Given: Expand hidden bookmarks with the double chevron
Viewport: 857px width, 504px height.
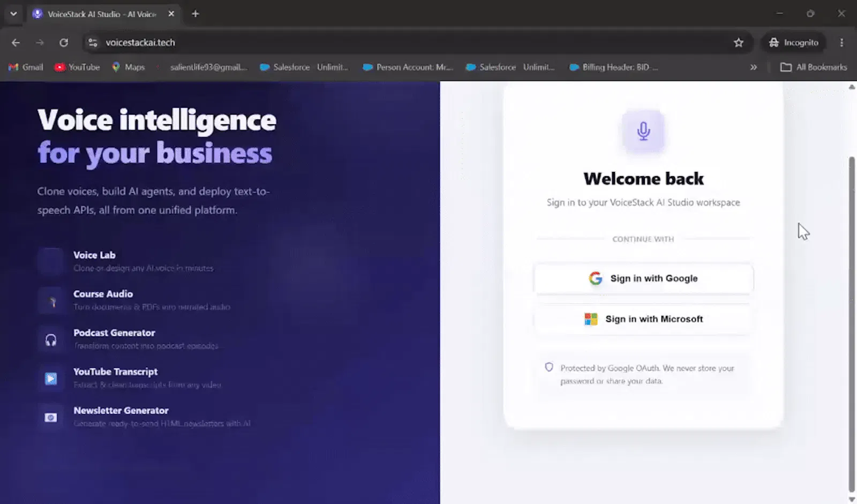Looking at the screenshot, I should click(754, 67).
